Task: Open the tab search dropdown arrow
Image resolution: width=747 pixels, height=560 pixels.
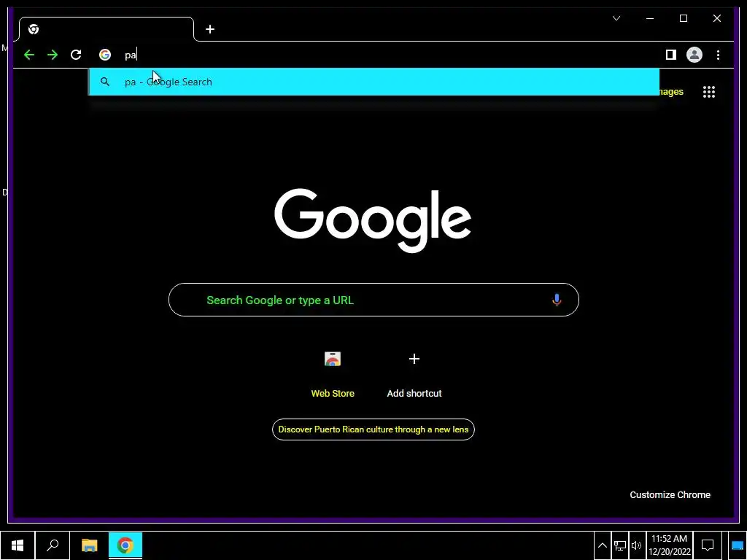Action: pos(616,18)
